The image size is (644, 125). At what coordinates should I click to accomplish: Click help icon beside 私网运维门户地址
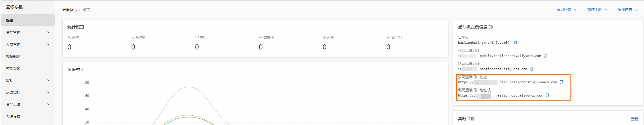(x=490, y=90)
